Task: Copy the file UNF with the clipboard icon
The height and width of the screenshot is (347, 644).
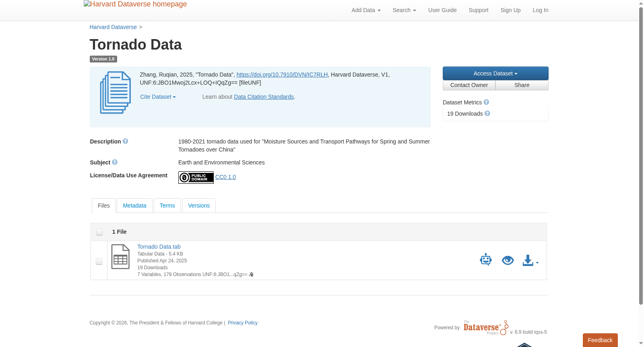Action: 251,274
